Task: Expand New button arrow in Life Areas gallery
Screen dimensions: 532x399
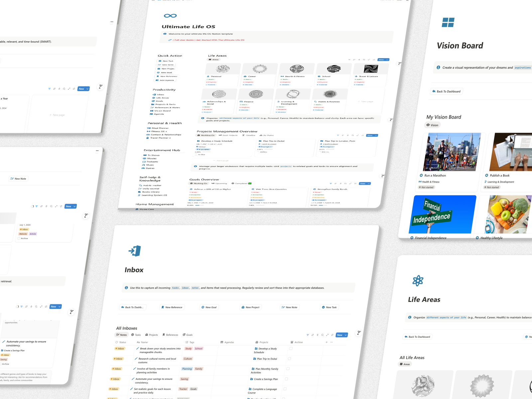Action: [x=387, y=60]
